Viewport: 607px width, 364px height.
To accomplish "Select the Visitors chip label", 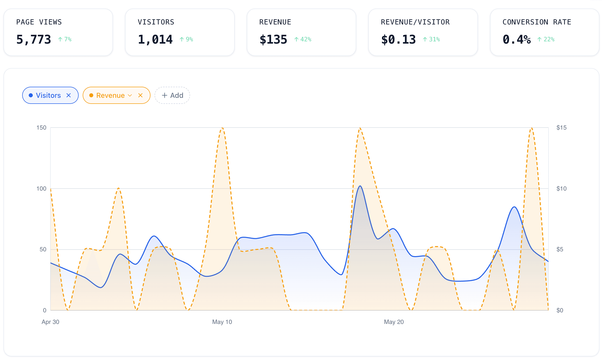I will pyautogui.click(x=48, y=95).
